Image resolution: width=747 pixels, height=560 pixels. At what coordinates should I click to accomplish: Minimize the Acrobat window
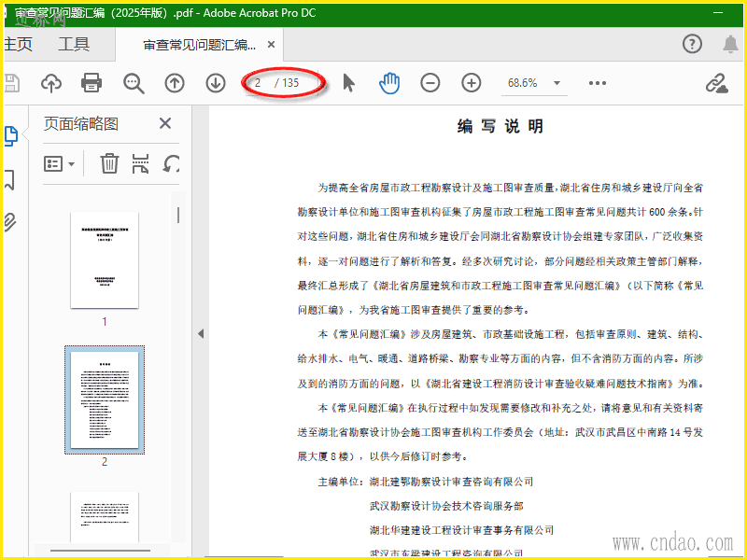tap(718, 13)
